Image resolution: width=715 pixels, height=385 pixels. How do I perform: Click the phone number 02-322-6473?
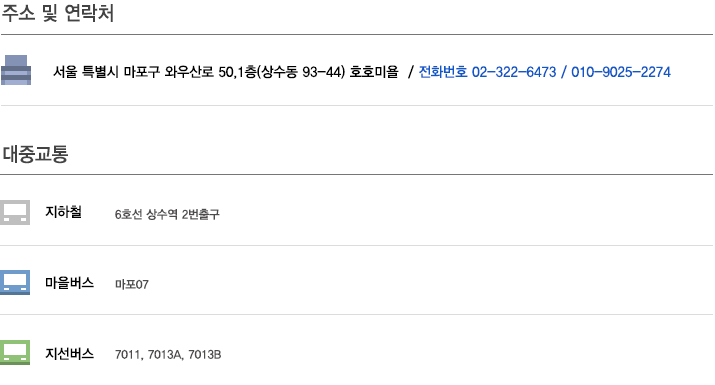[x=514, y=72]
